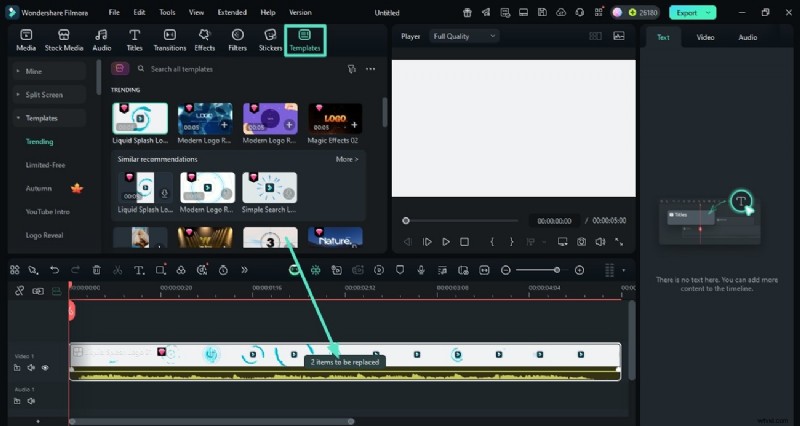Click the marker shield icon
800x426 pixels.
tap(400, 270)
